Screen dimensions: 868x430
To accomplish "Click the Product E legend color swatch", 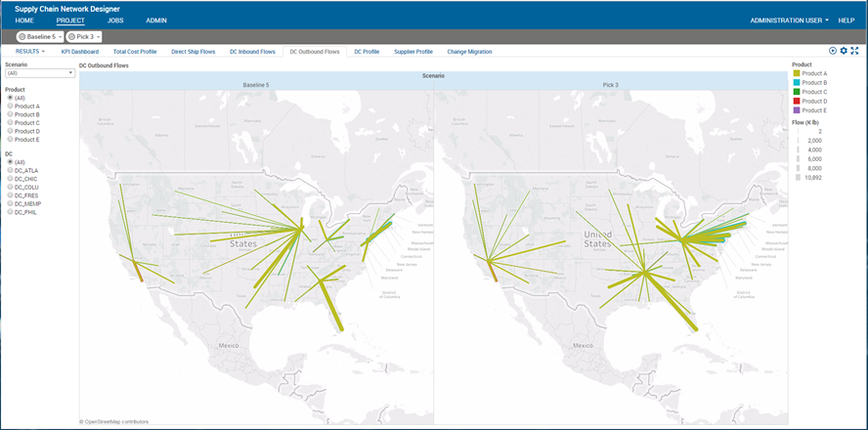I will pyautogui.click(x=796, y=110).
